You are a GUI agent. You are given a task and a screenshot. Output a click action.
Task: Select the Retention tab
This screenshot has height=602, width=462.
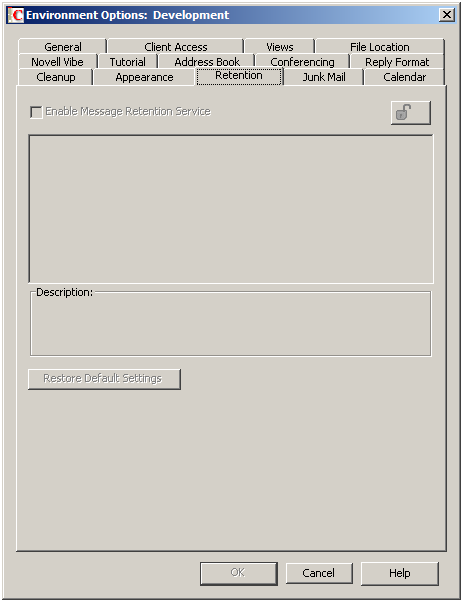tap(239, 76)
